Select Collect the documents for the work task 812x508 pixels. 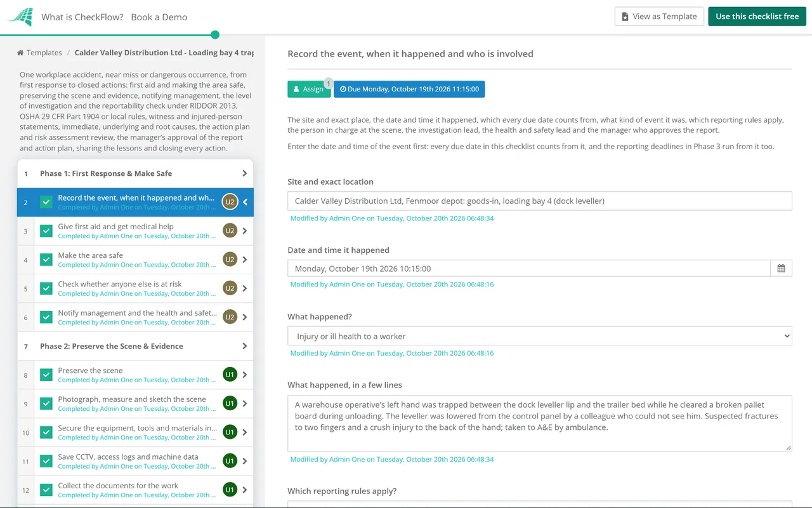[118, 485]
